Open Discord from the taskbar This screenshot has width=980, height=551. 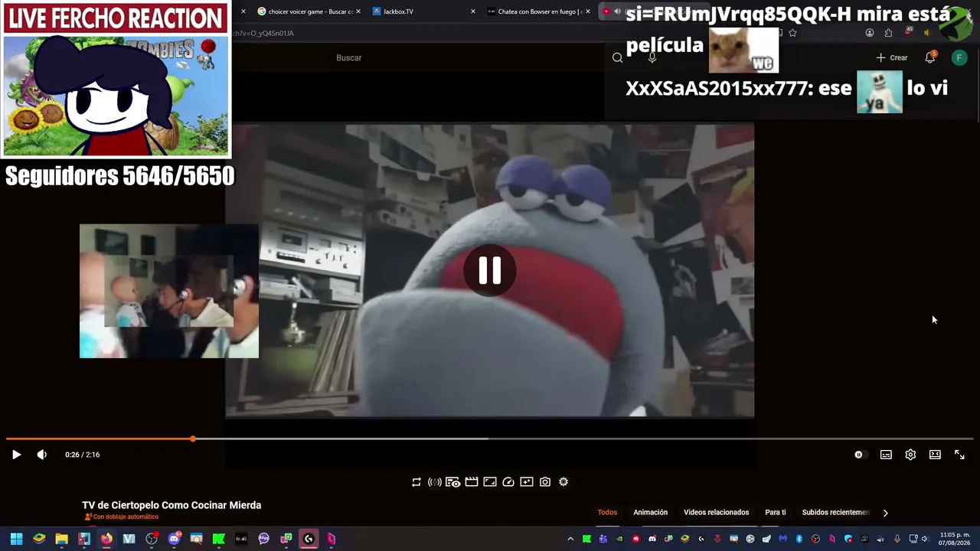174,539
